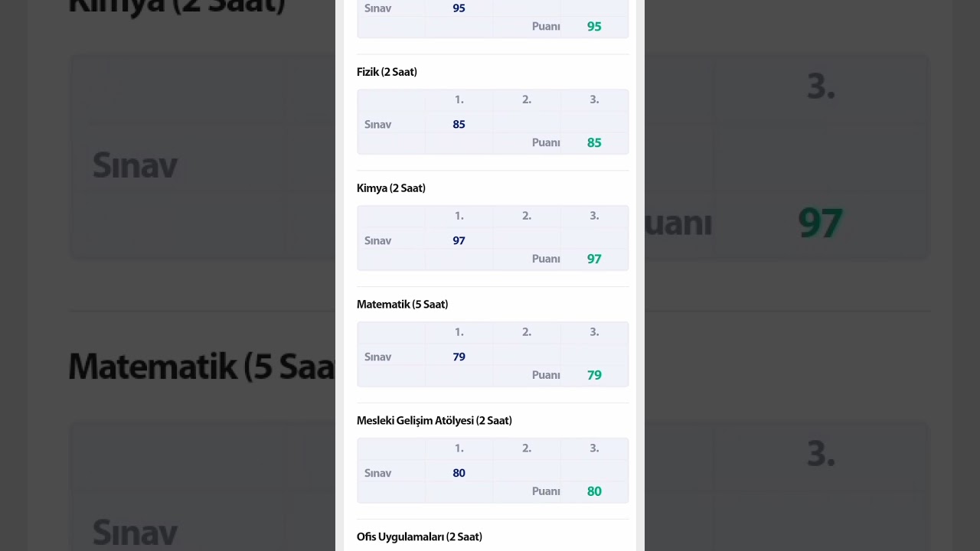Click the Kimya table's 3. column header
This screenshot has width=980, height=551.
point(594,216)
